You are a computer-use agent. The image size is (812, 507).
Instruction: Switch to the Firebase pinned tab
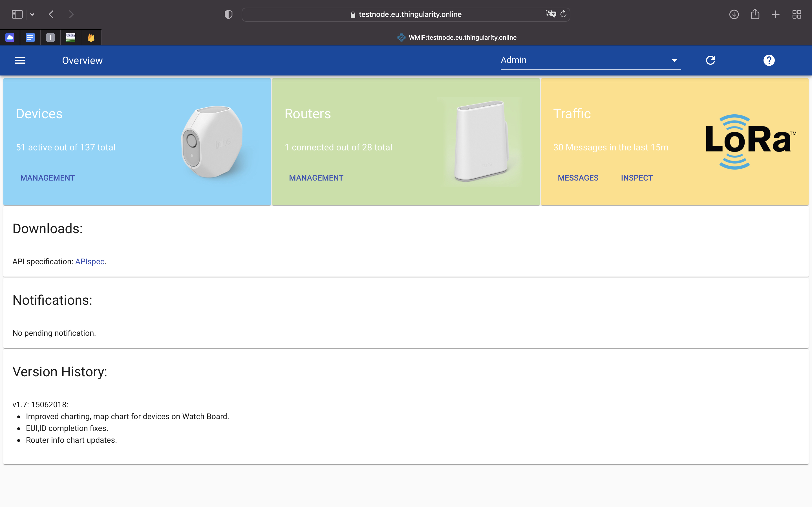pos(91,37)
